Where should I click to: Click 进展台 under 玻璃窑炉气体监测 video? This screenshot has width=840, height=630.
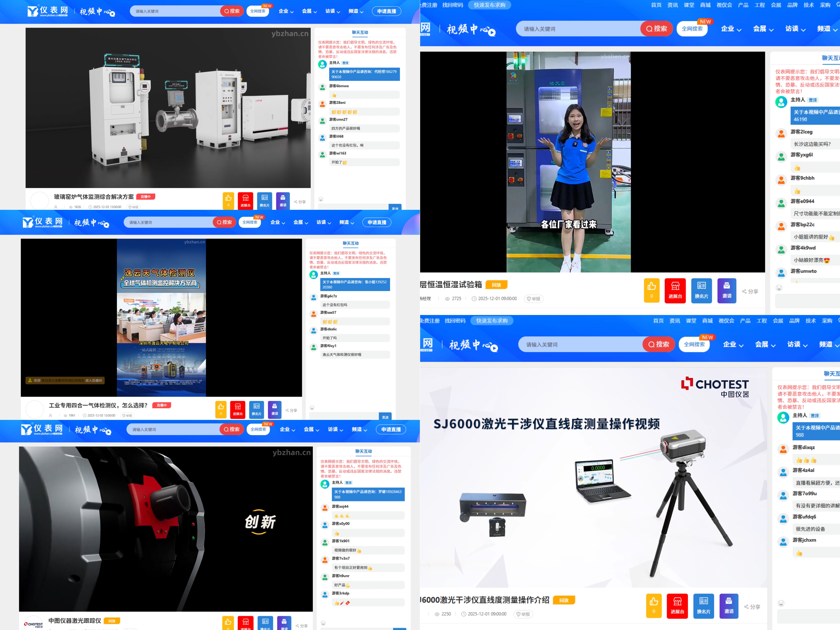coord(245,200)
